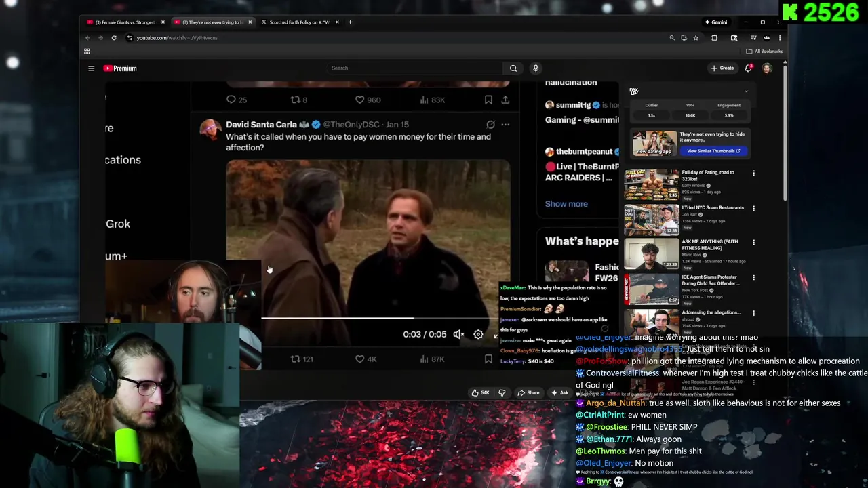
Task: Share the YouTube video with Share button
Action: click(528, 392)
